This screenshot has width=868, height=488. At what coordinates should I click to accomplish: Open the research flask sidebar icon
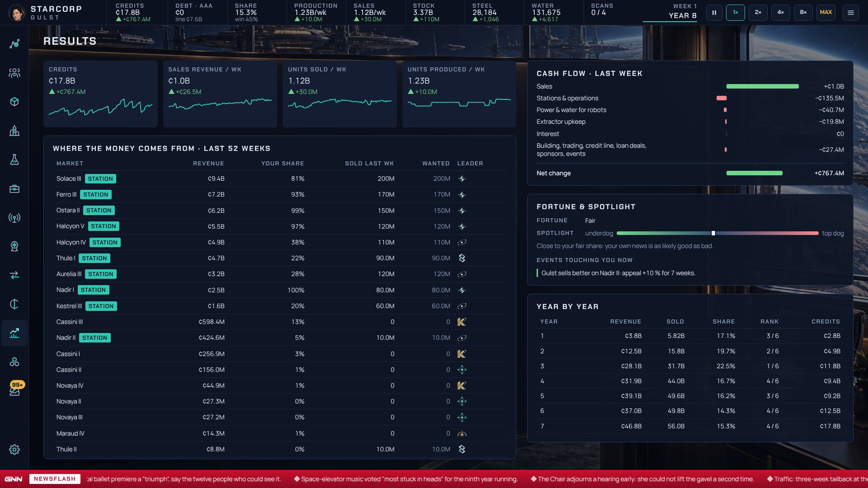tap(14, 160)
